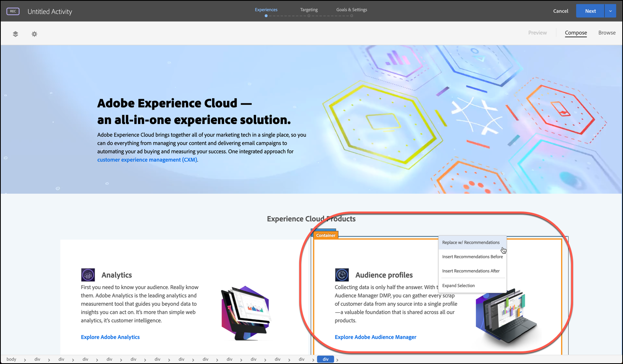Choose Replace w/ Recommendations
Viewport: 623px width, 364px height.
pos(472,242)
